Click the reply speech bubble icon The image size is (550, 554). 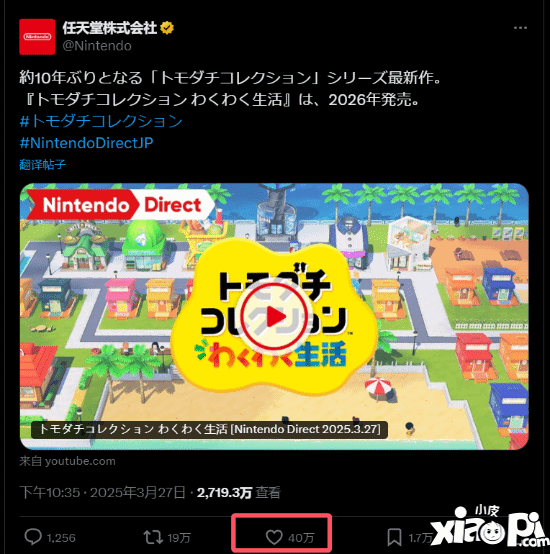coord(33,537)
